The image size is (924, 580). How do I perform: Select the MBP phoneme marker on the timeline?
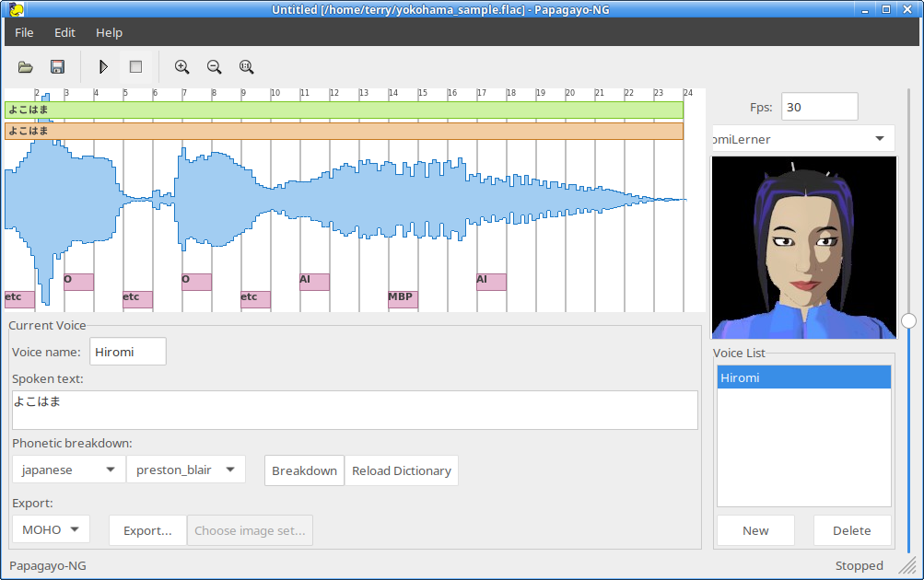(403, 299)
